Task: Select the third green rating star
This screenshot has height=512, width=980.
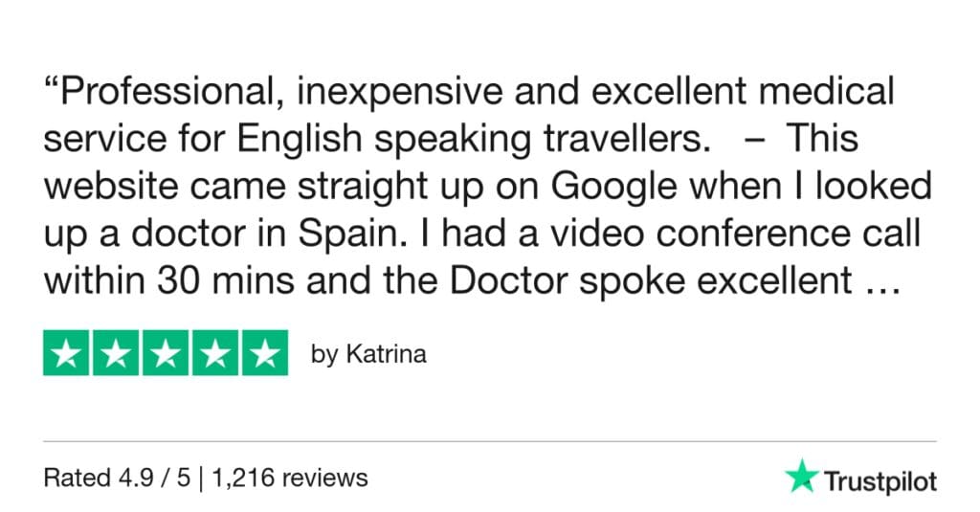Action: pos(166,353)
